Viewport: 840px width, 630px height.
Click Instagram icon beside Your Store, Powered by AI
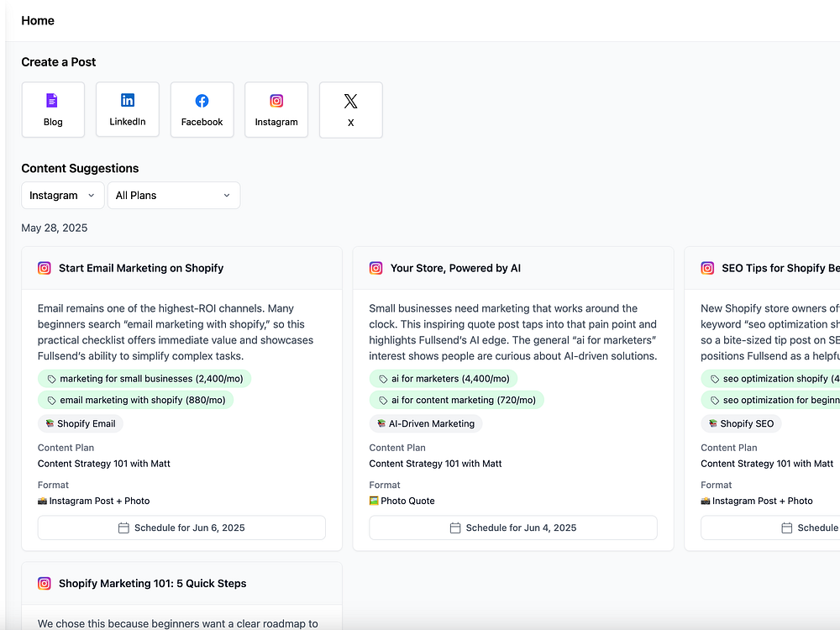(376, 268)
